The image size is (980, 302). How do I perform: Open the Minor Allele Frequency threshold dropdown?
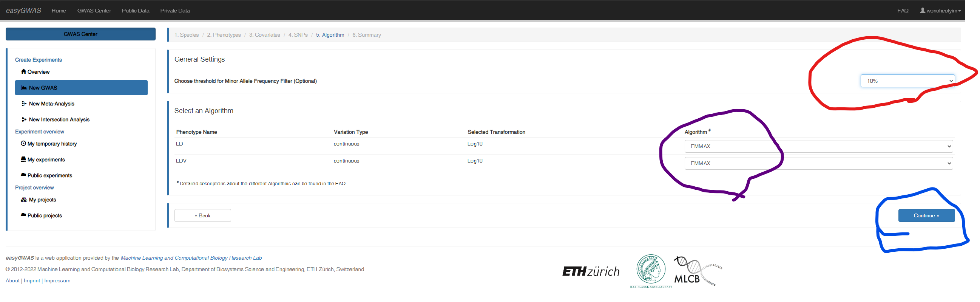907,81
